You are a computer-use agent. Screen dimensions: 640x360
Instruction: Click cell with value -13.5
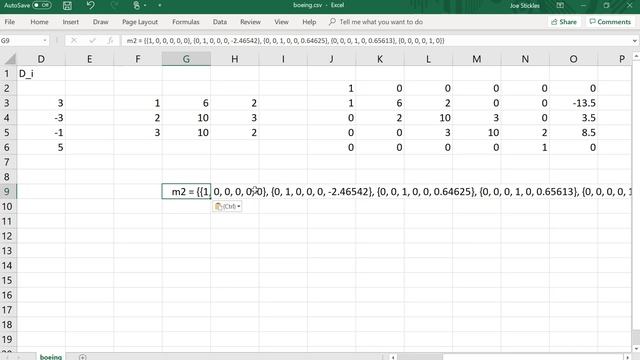click(x=573, y=103)
